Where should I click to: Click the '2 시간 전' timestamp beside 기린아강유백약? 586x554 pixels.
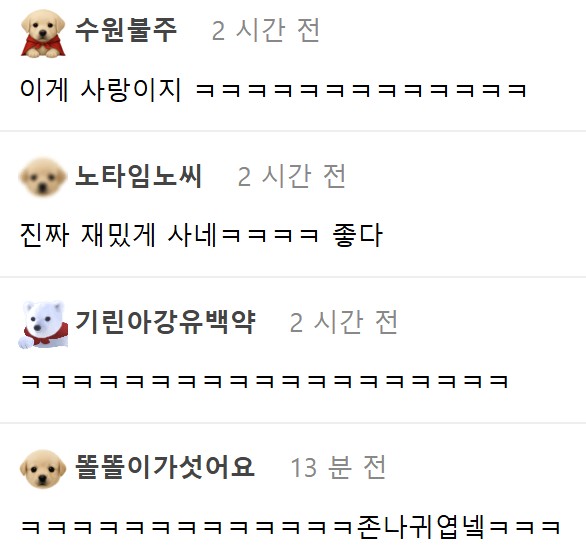coord(343,322)
